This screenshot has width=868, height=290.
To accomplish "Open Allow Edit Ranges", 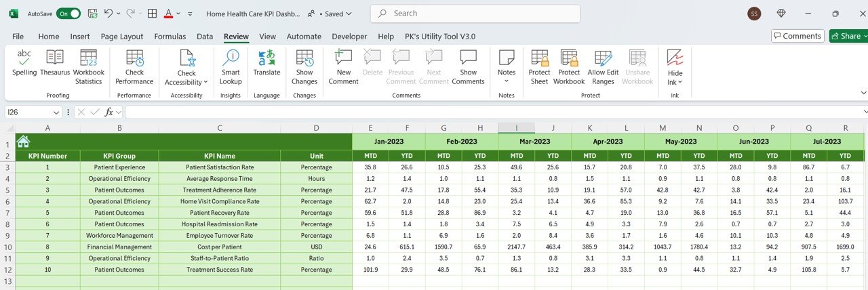I will coord(603,67).
